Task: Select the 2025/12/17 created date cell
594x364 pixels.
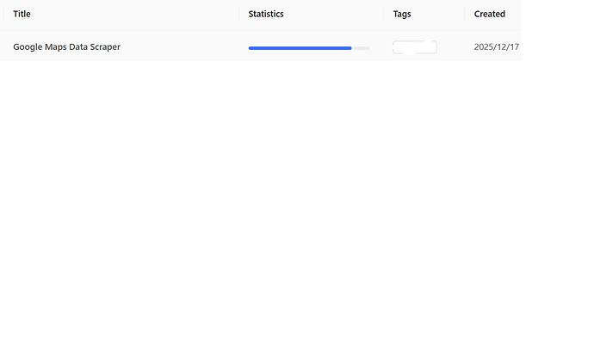Action: click(497, 46)
